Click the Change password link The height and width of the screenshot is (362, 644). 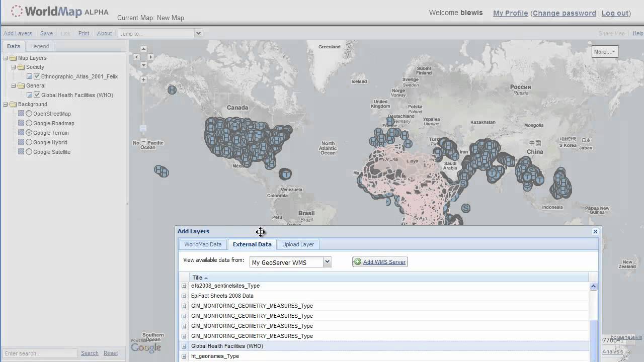pos(564,13)
